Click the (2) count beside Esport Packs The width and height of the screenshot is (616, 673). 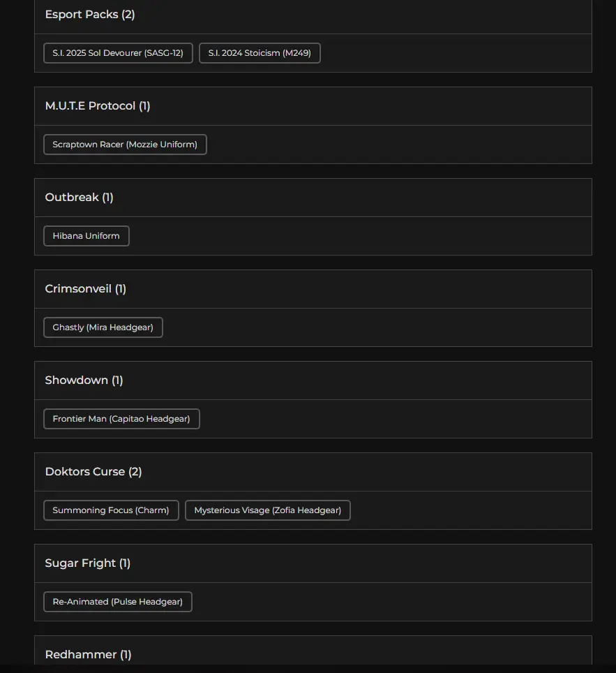pyautogui.click(x=128, y=15)
